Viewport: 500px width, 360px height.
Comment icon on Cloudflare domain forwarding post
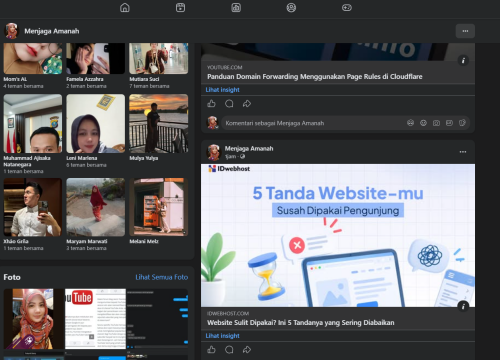click(x=229, y=104)
